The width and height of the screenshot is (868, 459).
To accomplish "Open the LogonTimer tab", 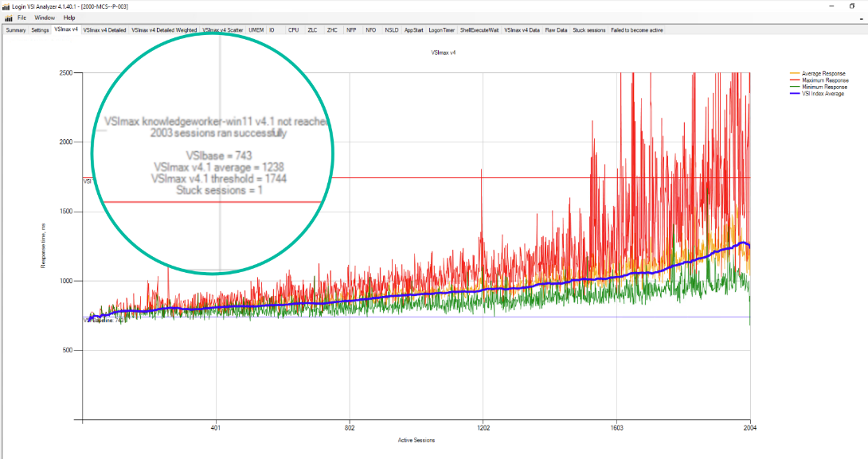I will coord(442,30).
